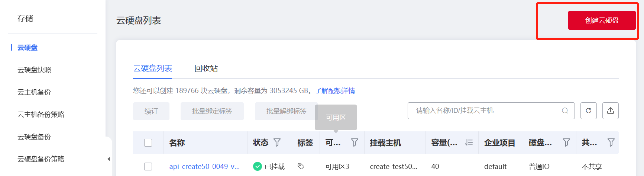This screenshot has width=644, height=176.
Task: Click the 存储 sidebar heading
Action: pyautogui.click(x=25, y=19)
